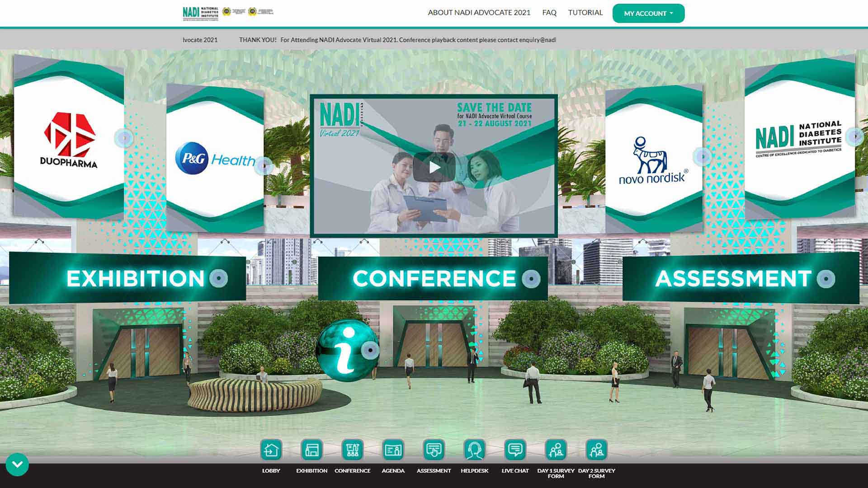Viewport: 868px width, 488px height.
Task: Go to the Tutorial page link
Action: point(585,13)
